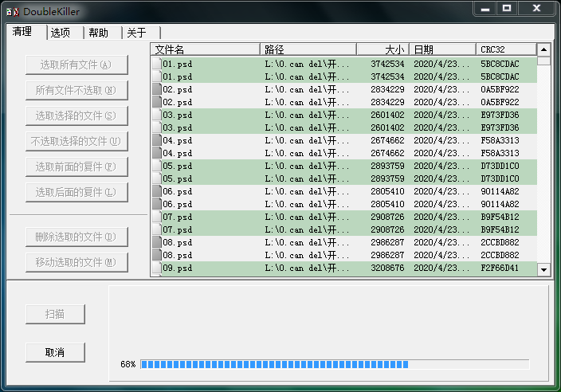Switch to the 关于 tab

tap(137, 33)
